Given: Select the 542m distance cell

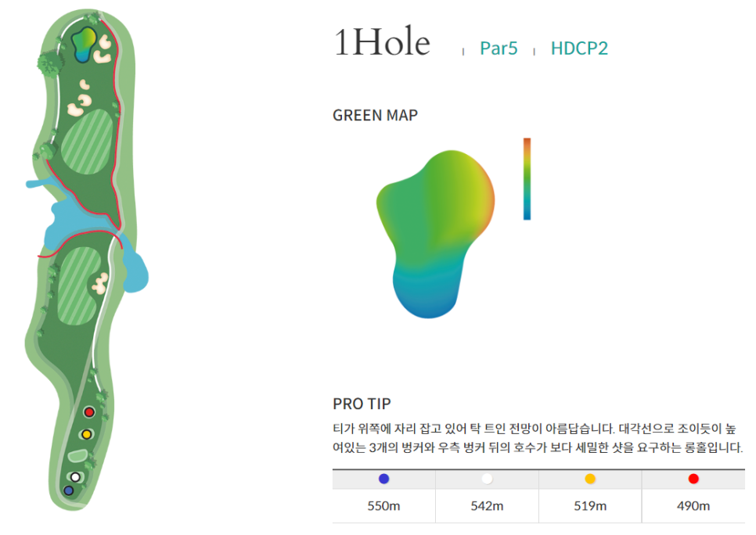Looking at the screenshot, I should click(487, 506).
